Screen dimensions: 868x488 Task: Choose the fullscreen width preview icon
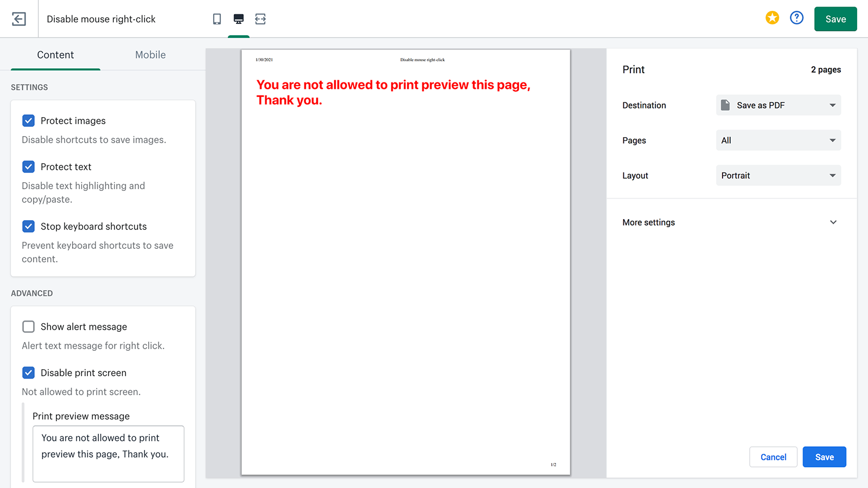[260, 19]
